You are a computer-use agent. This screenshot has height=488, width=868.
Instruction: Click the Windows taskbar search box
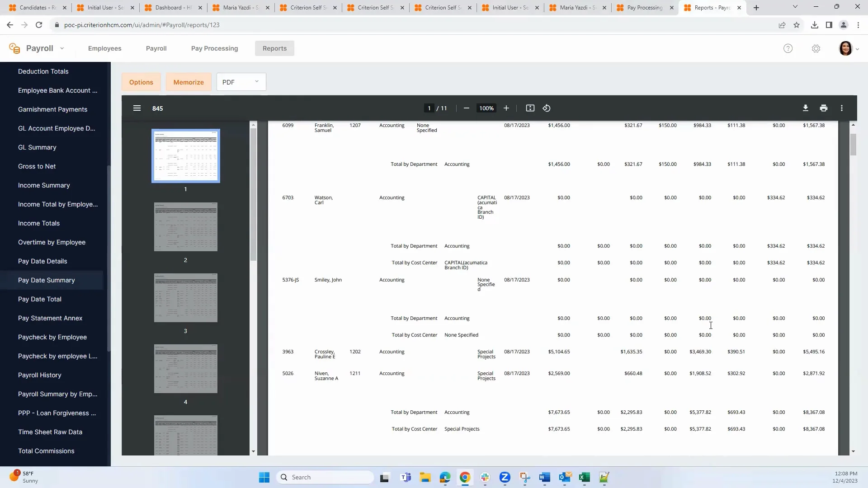(x=325, y=477)
